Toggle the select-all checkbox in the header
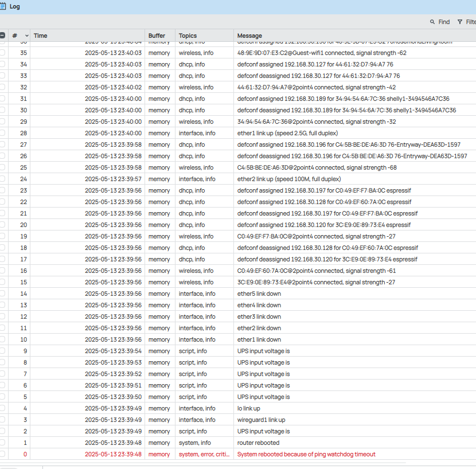476x469 pixels. 2,36
